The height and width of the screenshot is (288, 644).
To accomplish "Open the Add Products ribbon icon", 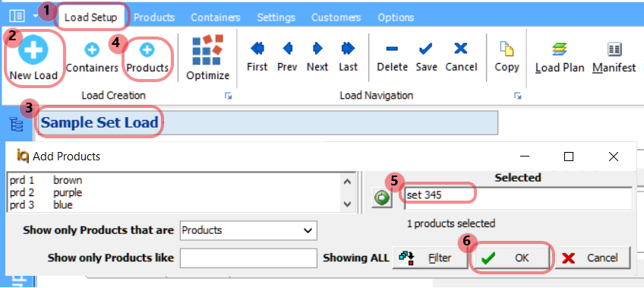I will [x=147, y=50].
